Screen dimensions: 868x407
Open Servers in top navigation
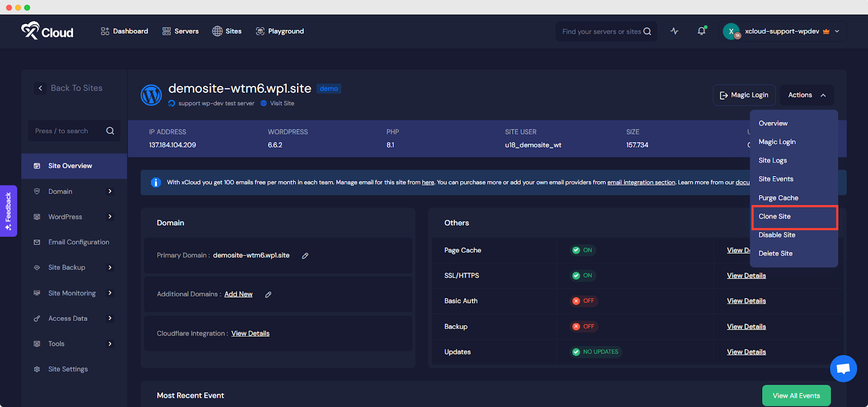(181, 31)
